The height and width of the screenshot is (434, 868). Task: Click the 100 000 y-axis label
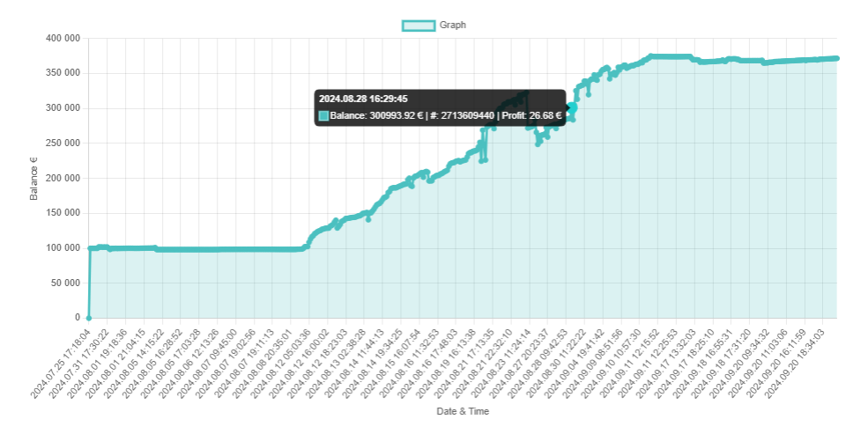(61, 248)
